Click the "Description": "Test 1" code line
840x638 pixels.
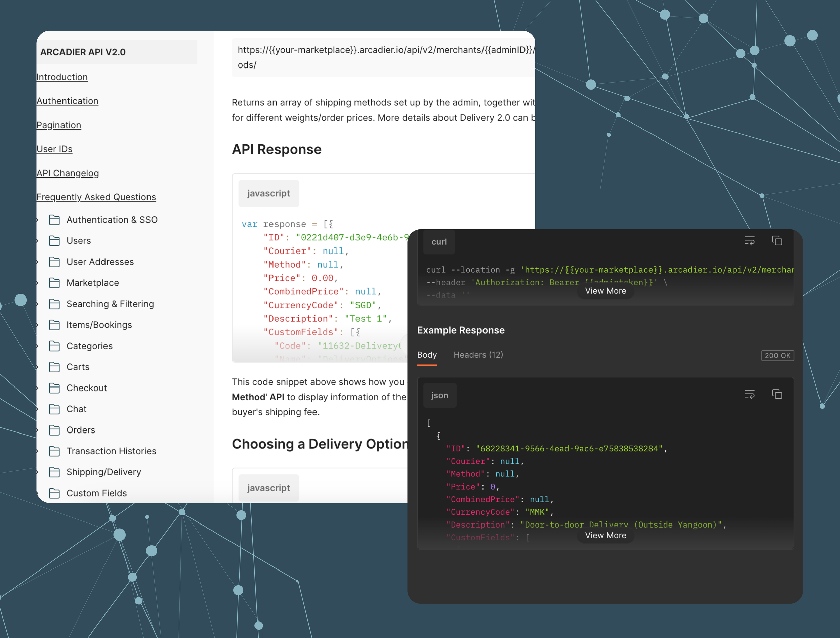[x=328, y=319]
